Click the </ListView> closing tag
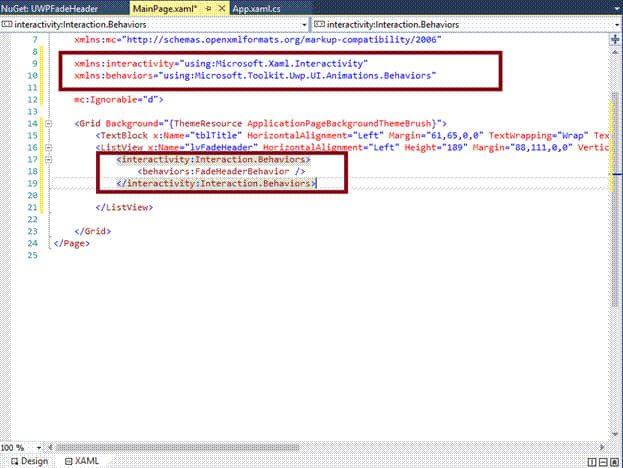 click(x=124, y=207)
